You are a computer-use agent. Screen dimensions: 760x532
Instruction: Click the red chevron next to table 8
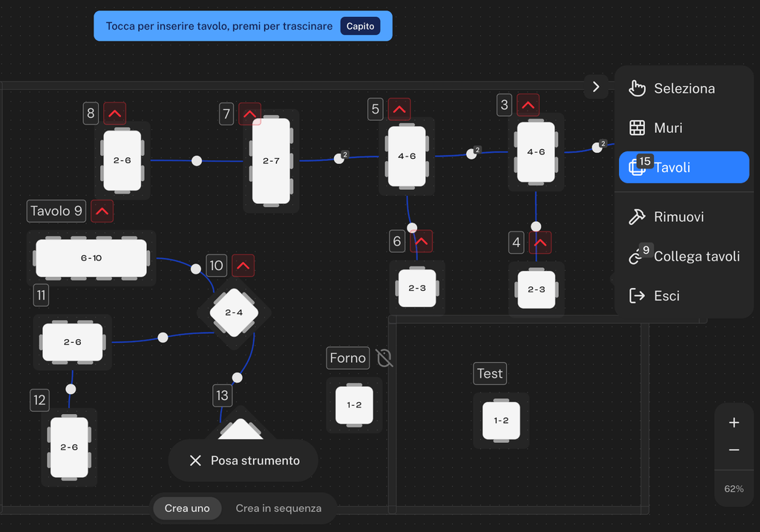tap(115, 114)
